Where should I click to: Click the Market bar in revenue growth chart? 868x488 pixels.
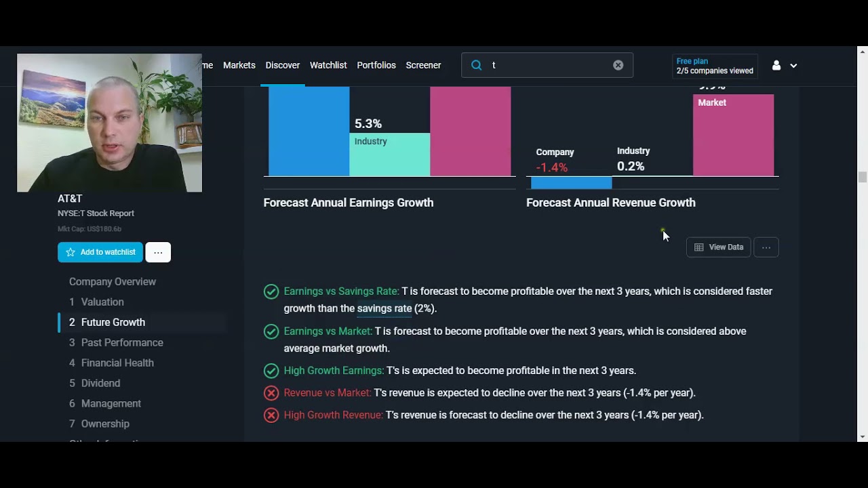[x=733, y=135]
